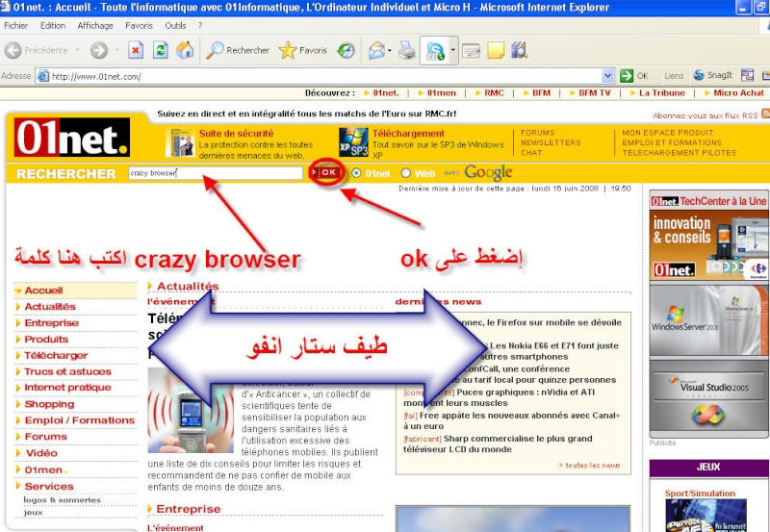The height and width of the screenshot is (532, 770).
Task: Open the BFM TV top link
Action: pos(594,92)
